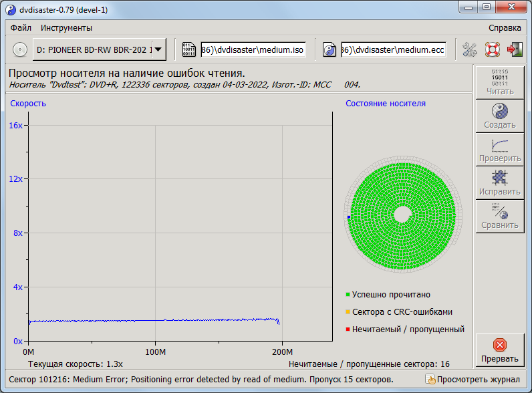Open the log via Просмотреть журнал
This screenshot has width=532, height=393.
pyautogui.click(x=473, y=380)
